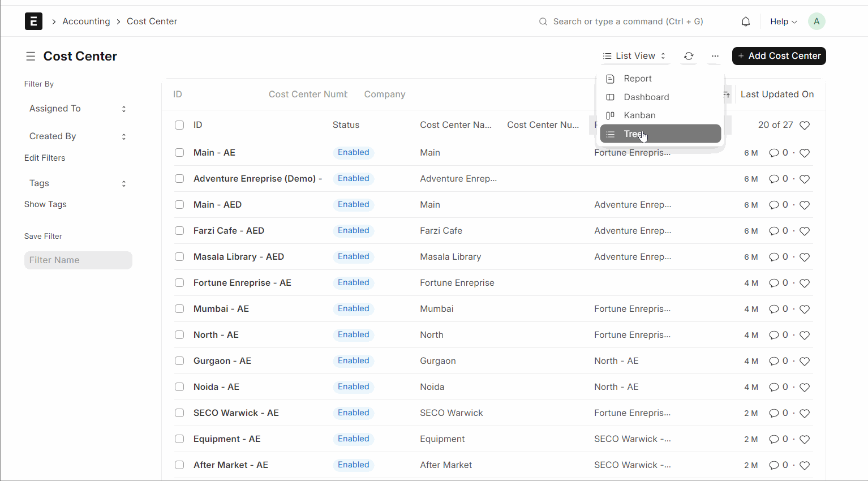Tick the select-all header checkbox
The image size is (868, 481).
click(x=179, y=125)
